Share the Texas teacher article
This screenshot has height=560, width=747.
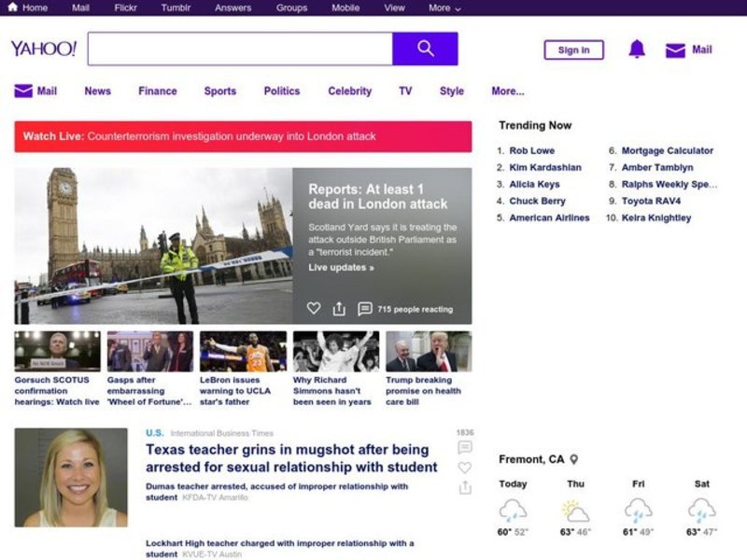pyautogui.click(x=465, y=488)
